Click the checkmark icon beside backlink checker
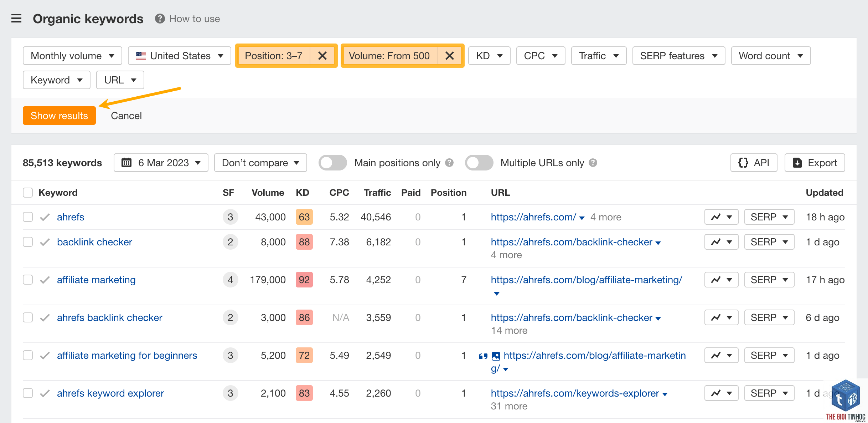Image resolution: width=868 pixels, height=423 pixels. click(45, 242)
